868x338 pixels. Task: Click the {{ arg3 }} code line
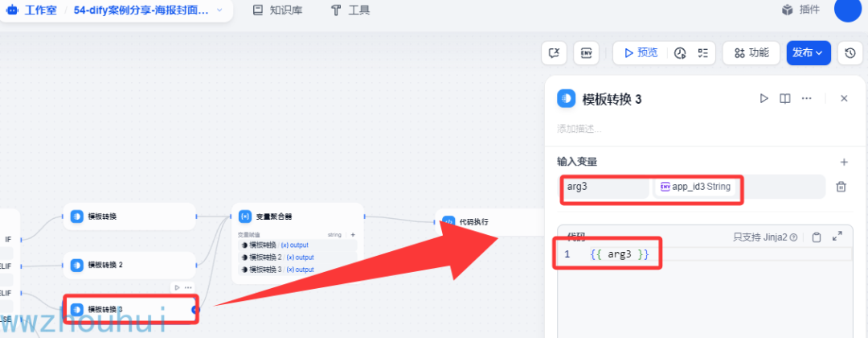coord(620,254)
